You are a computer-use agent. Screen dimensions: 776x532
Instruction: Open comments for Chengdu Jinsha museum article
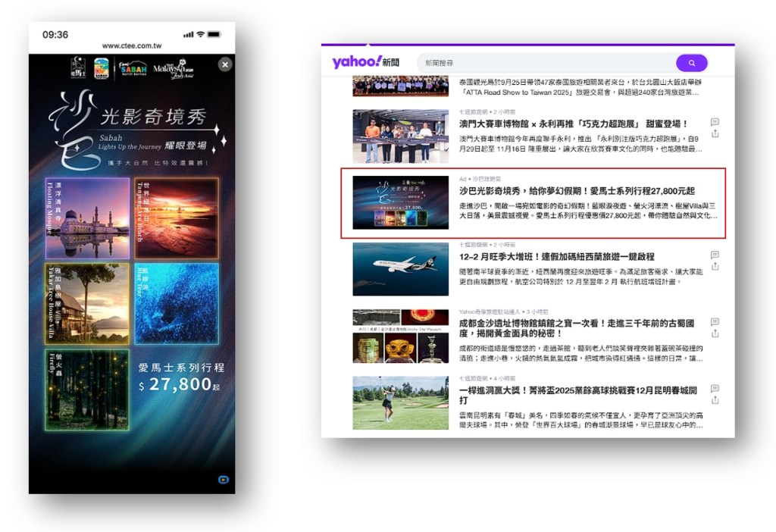715,322
